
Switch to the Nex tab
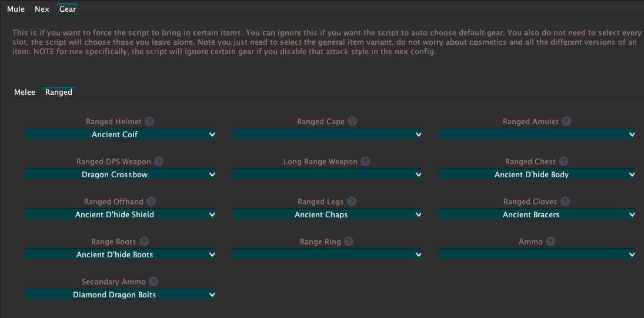pyautogui.click(x=42, y=9)
